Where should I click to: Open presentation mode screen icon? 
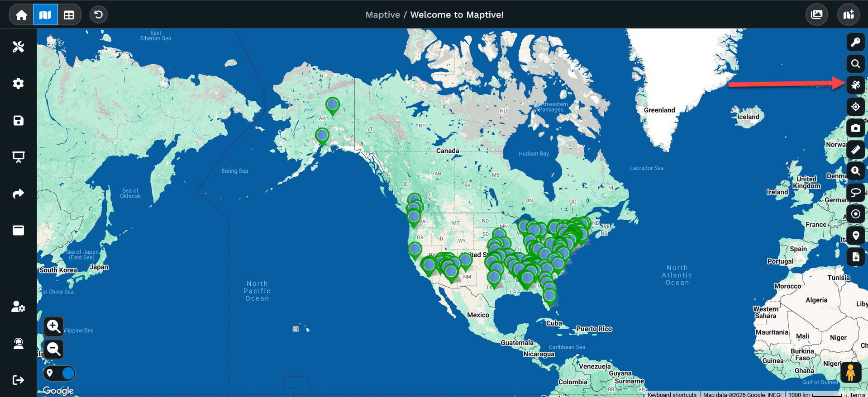[18, 157]
